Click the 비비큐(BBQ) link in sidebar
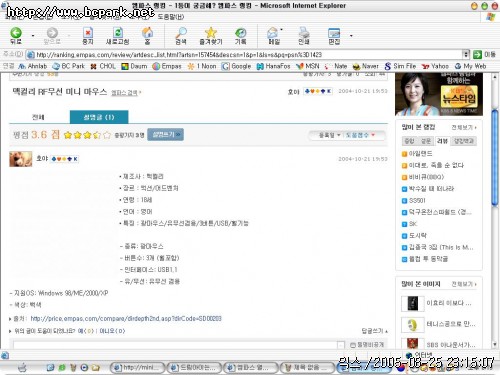This screenshot has height=375, width=500. (x=426, y=177)
